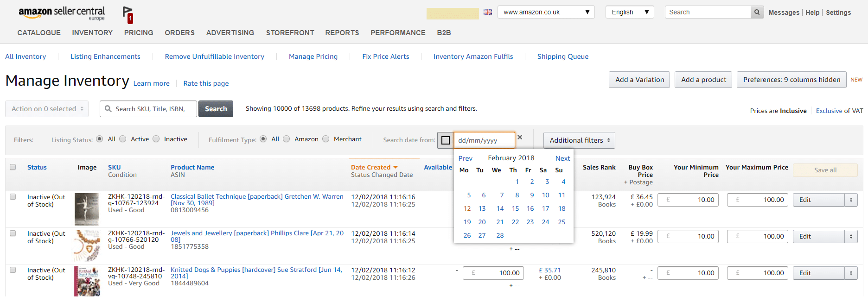The width and height of the screenshot is (868, 302).
Task: Pick 12 February in the calendar
Action: click(x=467, y=209)
